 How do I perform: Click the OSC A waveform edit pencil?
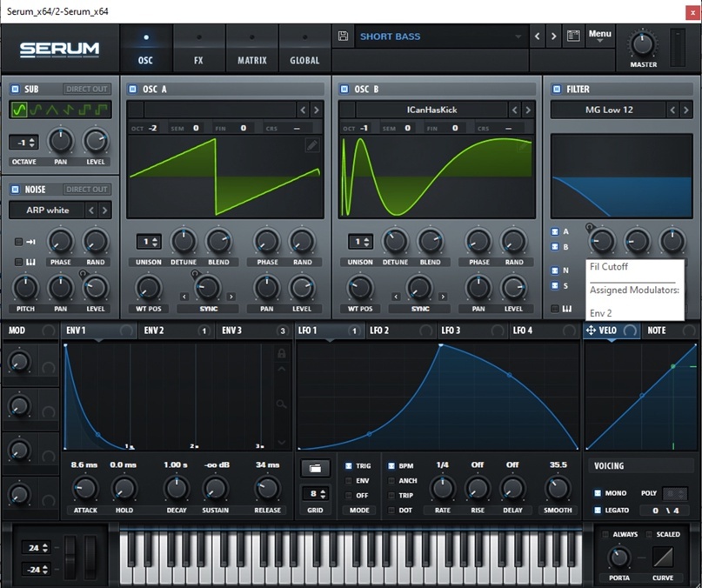pyautogui.click(x=312, y=144)
